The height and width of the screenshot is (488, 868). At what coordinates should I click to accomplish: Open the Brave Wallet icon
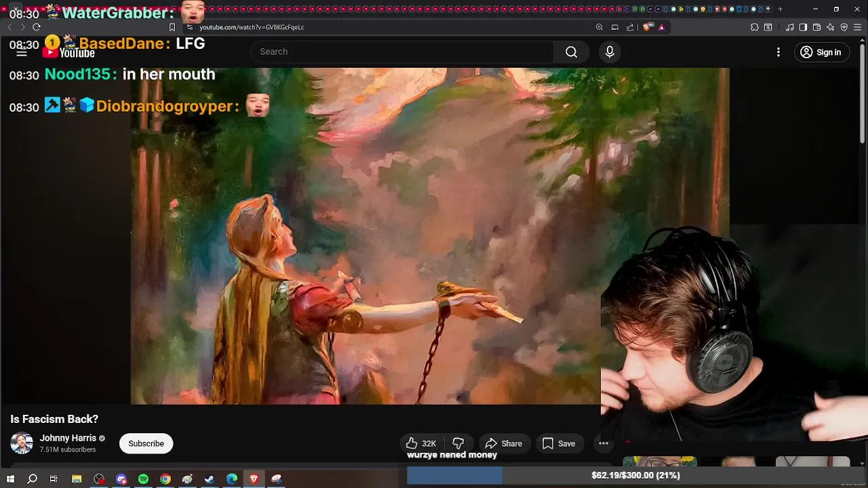coord(817,27)
